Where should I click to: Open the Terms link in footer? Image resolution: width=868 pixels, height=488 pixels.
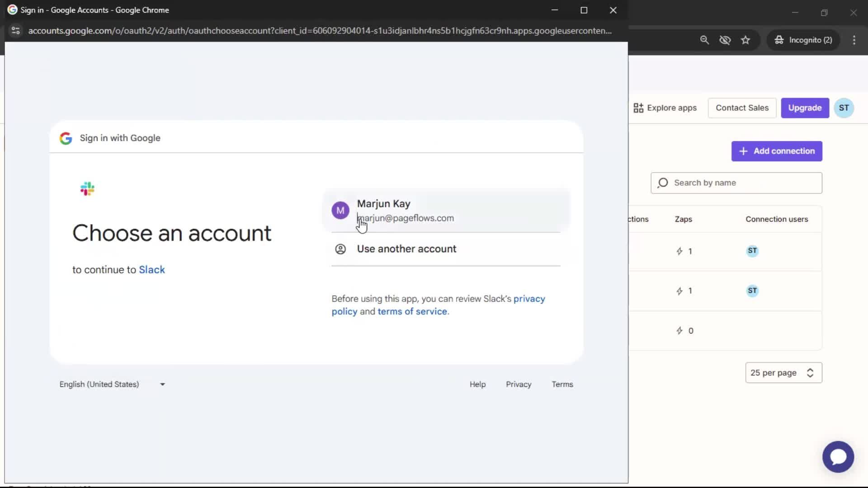562,384
